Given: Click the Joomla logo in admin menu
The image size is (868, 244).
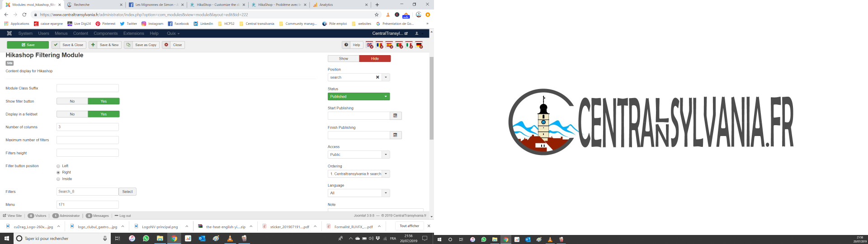Looking at the screenshot, I should pyautogui.click(x=9, y=33).
